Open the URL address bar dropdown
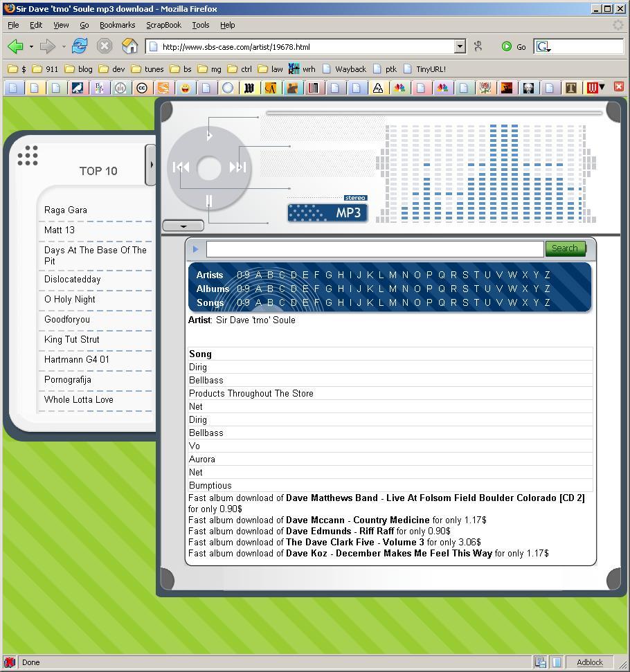 (x=460, y=46)
